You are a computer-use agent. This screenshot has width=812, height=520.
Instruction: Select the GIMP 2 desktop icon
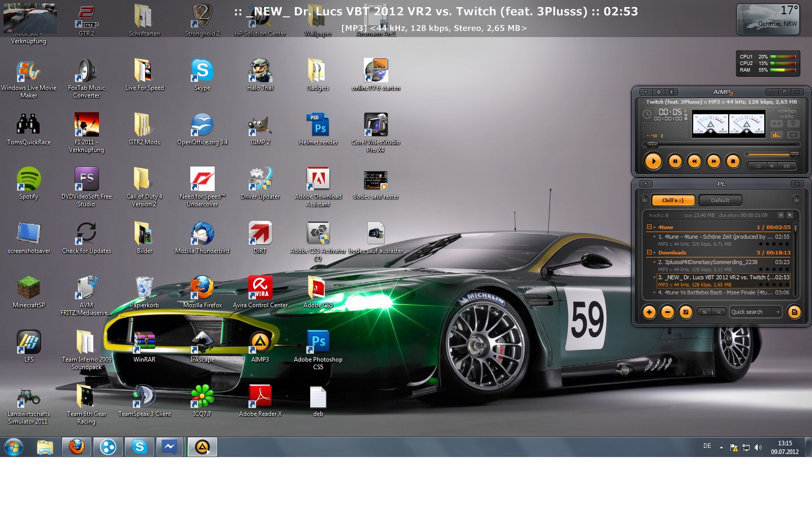pos(260,129)
